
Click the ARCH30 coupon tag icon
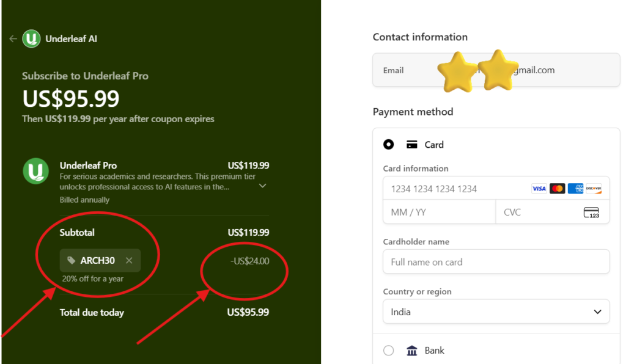tap(72, 261)
